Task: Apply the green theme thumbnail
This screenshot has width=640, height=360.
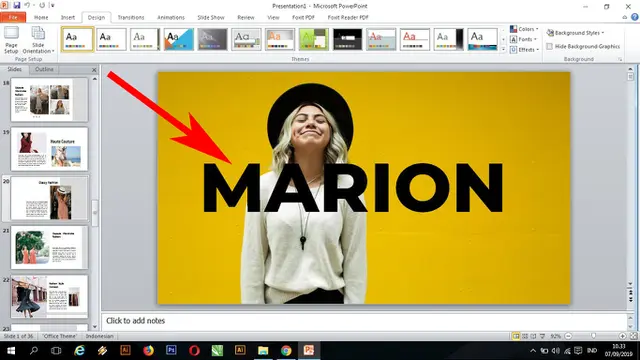Action: [x=313, y=39]
